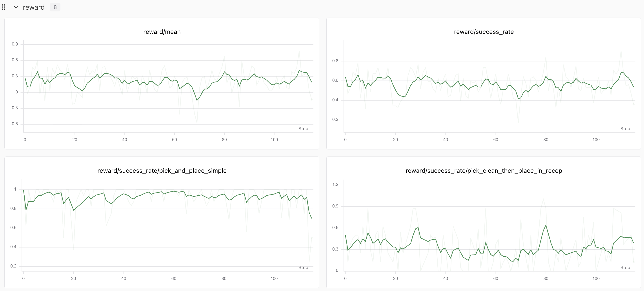Click the 0.9 y-axis tick in reward/mean chart

15,44
